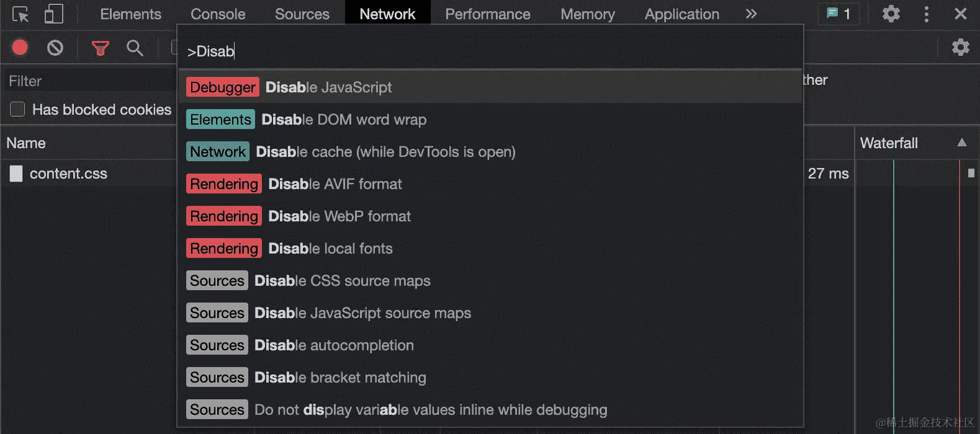Select Disable bracket matching command
Image resolution: width=980 pixels, height=434 pixels.
[x=490, y=378]
